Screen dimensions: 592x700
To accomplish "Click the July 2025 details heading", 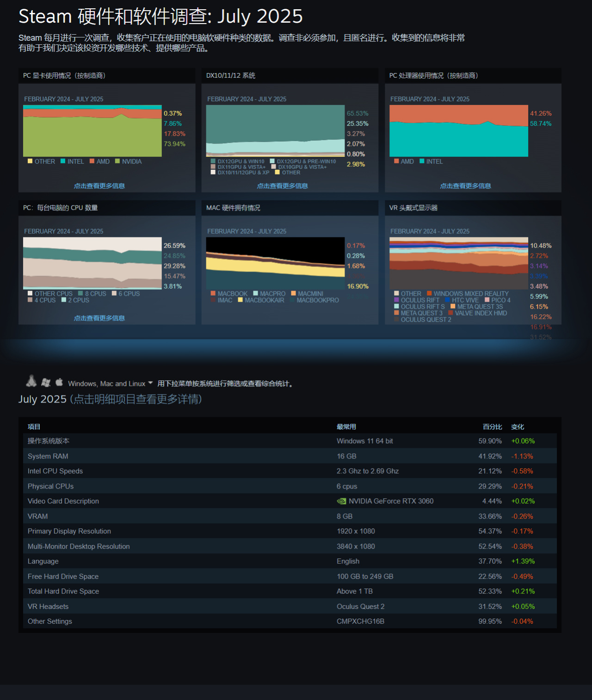I will (x=110, y=399).
